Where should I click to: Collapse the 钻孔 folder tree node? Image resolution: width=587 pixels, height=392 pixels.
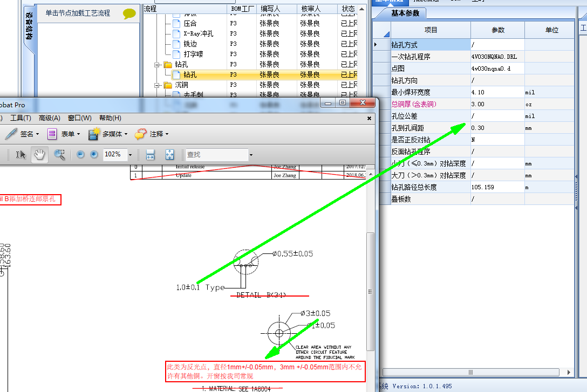pos(157,65)
